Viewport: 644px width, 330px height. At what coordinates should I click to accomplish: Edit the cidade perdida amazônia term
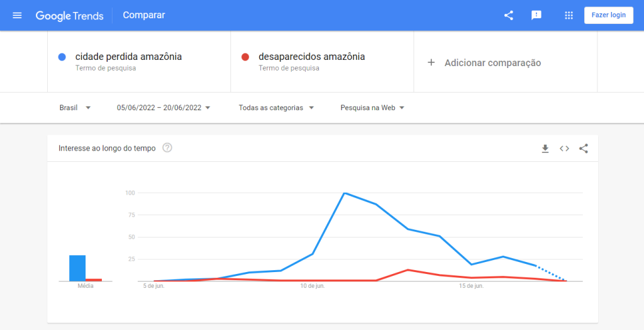click(128, 57)
